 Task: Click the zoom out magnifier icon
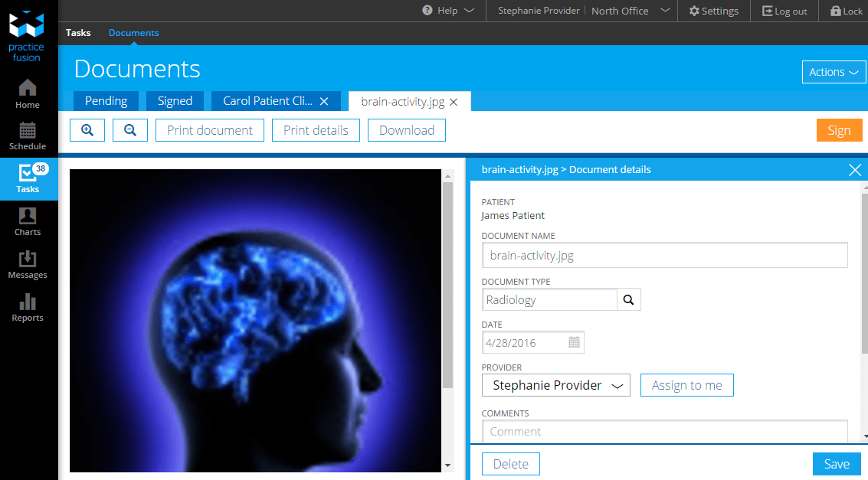[x=130, y=130]
